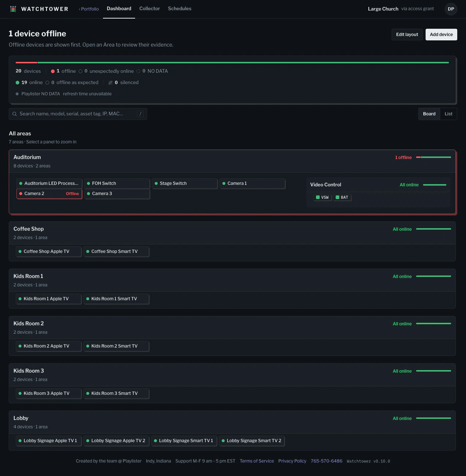Select the VSW chip in Video Control
Screen dimensions: 466x476
pos(323,197)
